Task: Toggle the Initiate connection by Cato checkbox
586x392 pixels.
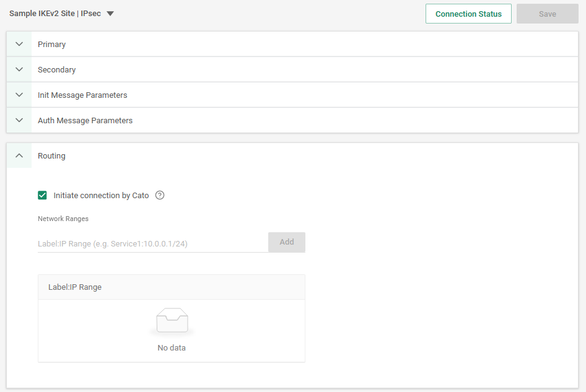Action: [43, 196]
